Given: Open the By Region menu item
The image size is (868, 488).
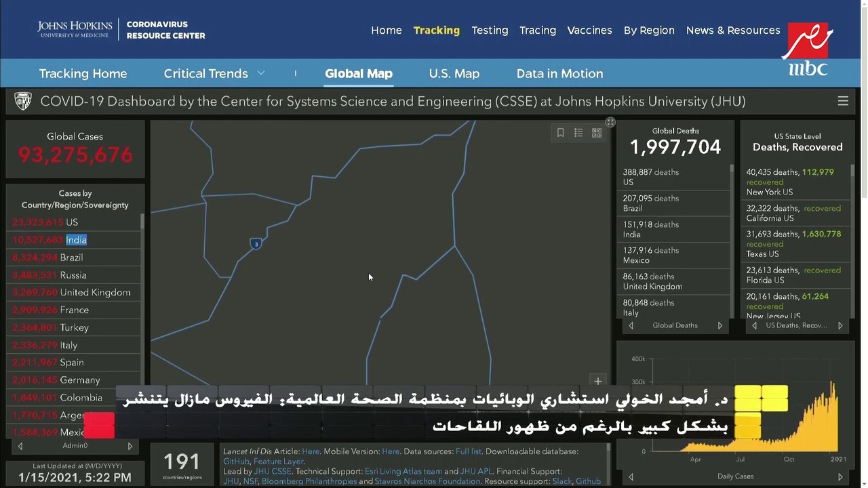Looking at the screenshot, I should point(649,30).
